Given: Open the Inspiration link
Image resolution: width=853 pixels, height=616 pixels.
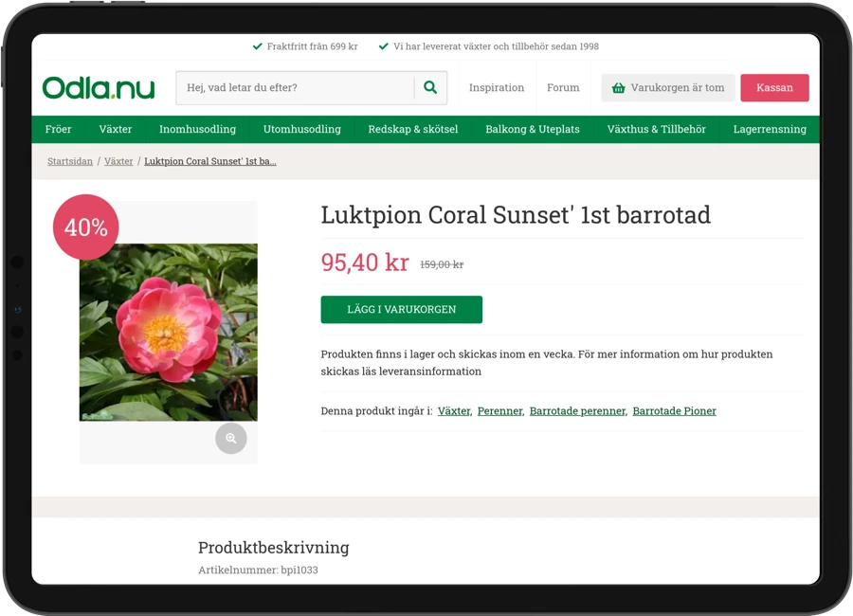Looking at the screenshot, I should pyautogui.click(x=496, y=88).
